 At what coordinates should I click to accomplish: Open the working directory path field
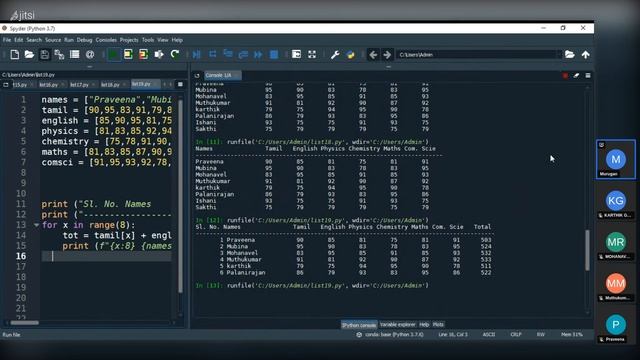478,55
